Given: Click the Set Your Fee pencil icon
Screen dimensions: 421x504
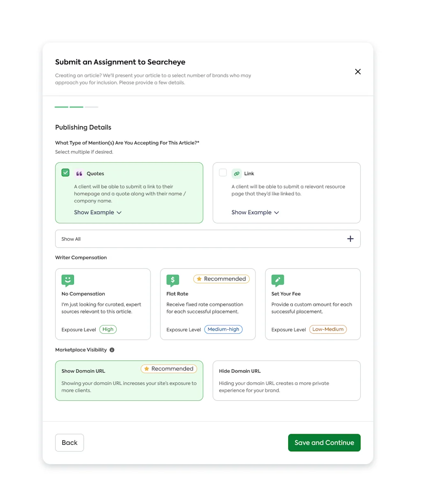Looking at the screenshot, I should (278, 280).
